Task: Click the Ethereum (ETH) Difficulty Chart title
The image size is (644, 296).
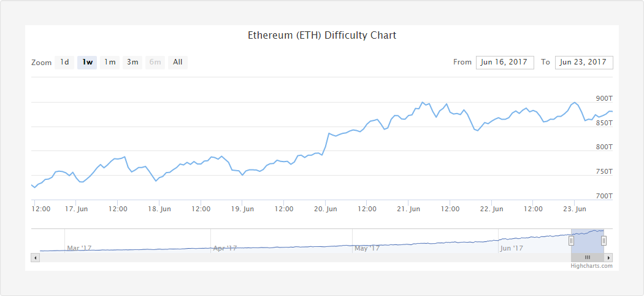Action: [322, 36]
